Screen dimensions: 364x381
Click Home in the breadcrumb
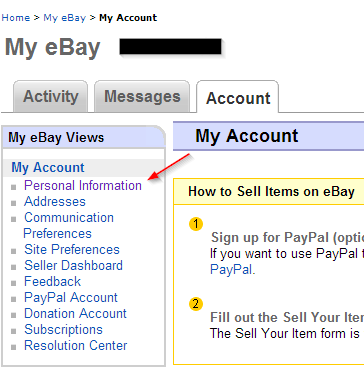[16, 18]
